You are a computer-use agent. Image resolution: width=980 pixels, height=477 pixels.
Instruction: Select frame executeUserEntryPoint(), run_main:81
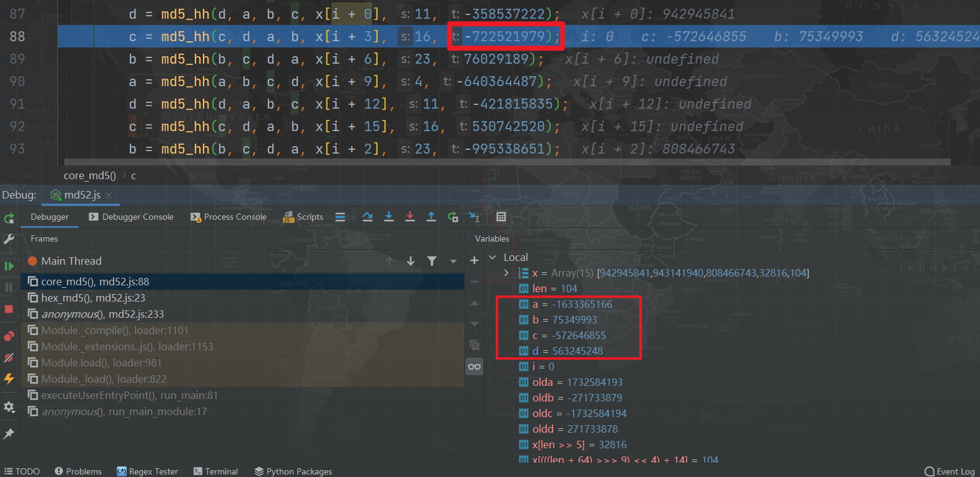243,395
